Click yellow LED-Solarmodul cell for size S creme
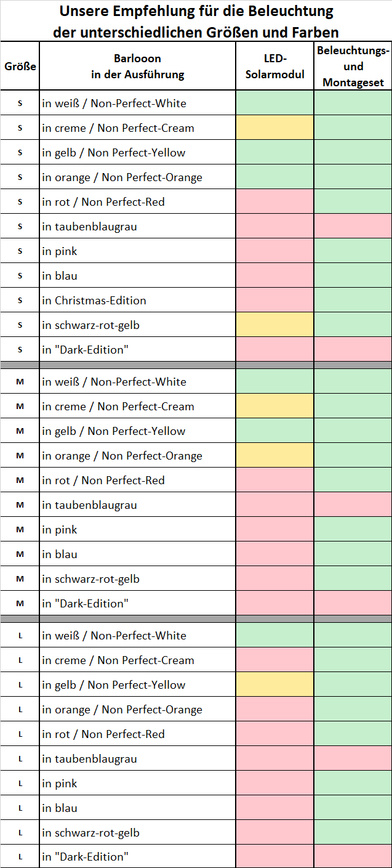Screen dimensions: 392x868 [275, 128]
